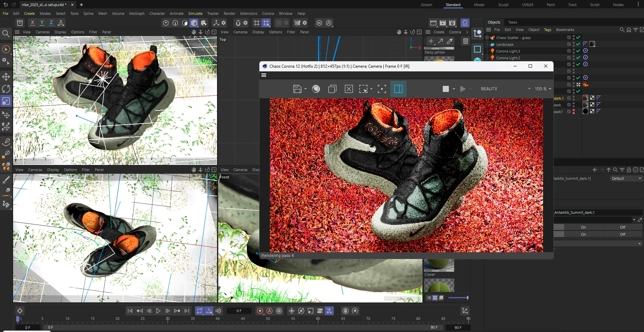The width and height of the screenshot is (644, 332).
Task: Open the Default dropdown in Attributes panel
Action: point(626,178)
